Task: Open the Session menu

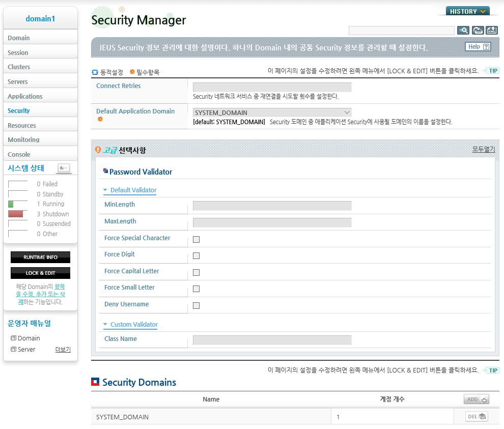Action: coord(40,52)
